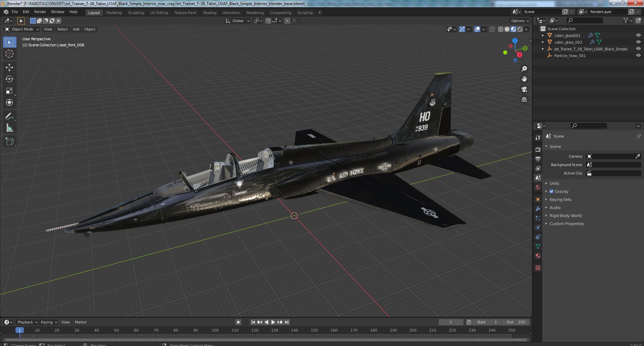The width and height of the screenshot is (644, 346).
Task: Open the Material properties tab
Action: click(538, 256)
